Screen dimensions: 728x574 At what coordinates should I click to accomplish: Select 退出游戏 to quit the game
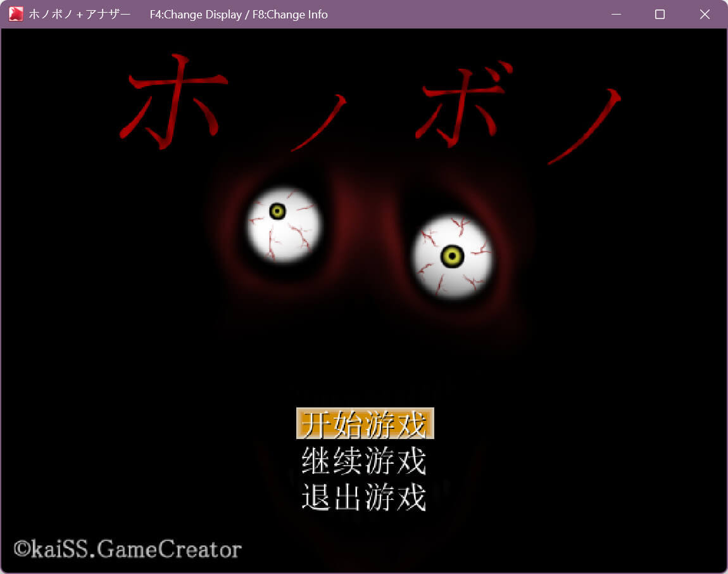(364, 497)
